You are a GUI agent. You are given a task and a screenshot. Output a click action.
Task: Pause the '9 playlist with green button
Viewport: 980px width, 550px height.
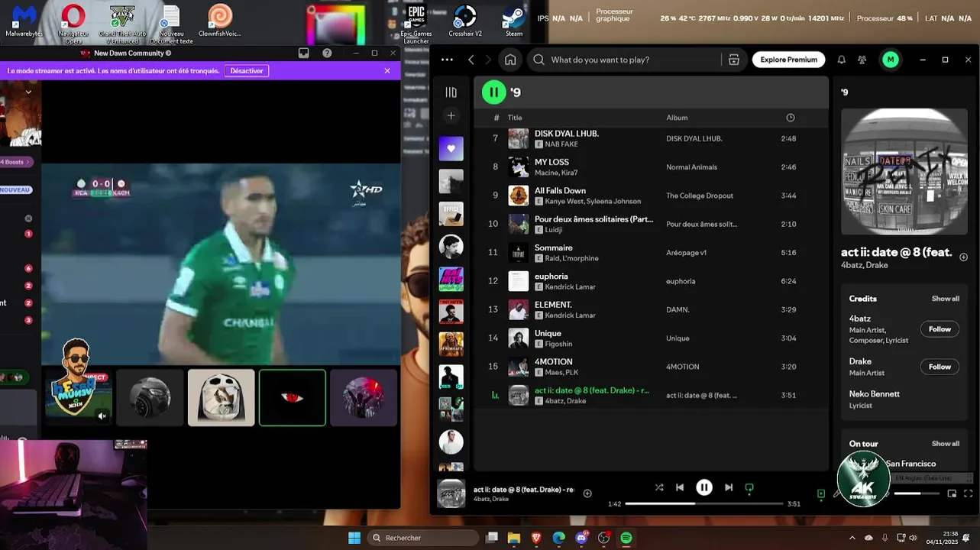[x=493, y=92]
